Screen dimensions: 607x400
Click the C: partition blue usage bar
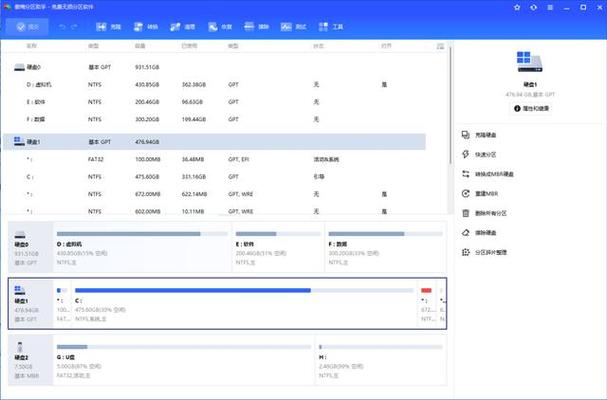click(x=192, y=291)
